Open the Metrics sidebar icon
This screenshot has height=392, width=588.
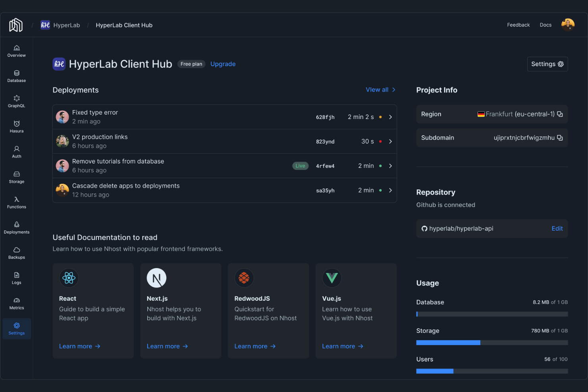click(16, 304)
